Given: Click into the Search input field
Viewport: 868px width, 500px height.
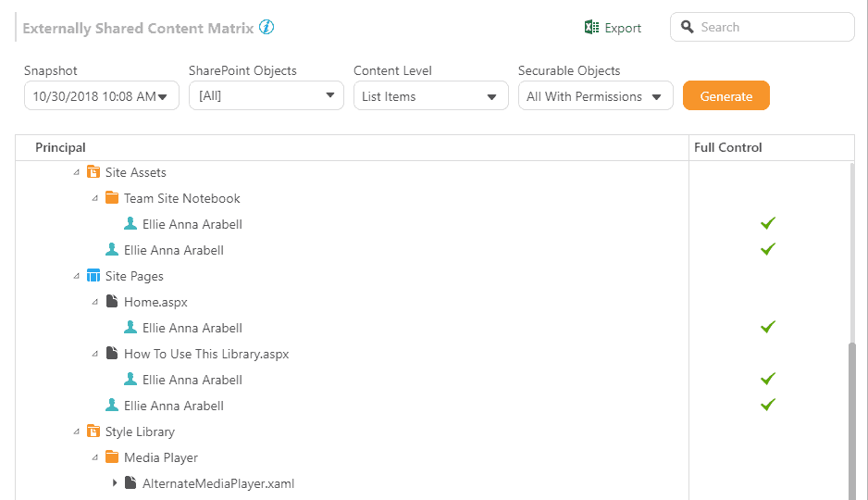Looking at the screenshot, I should (x=773, y=27).
